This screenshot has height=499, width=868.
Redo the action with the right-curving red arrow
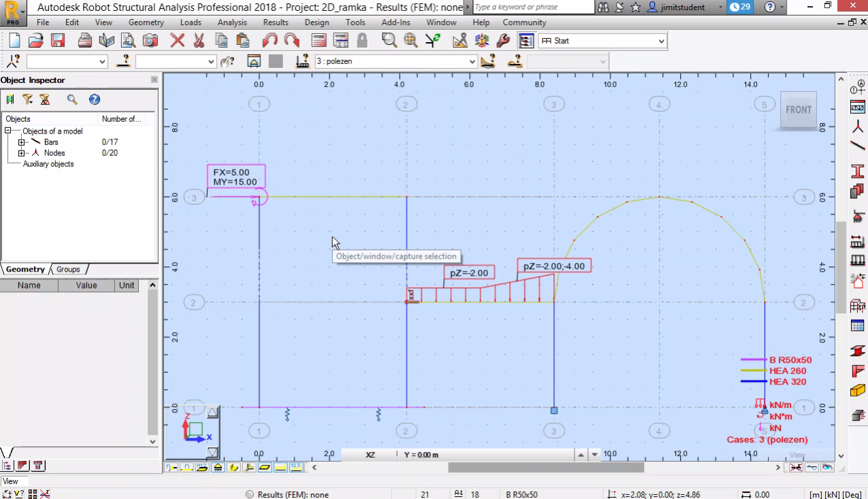(292, 40)
